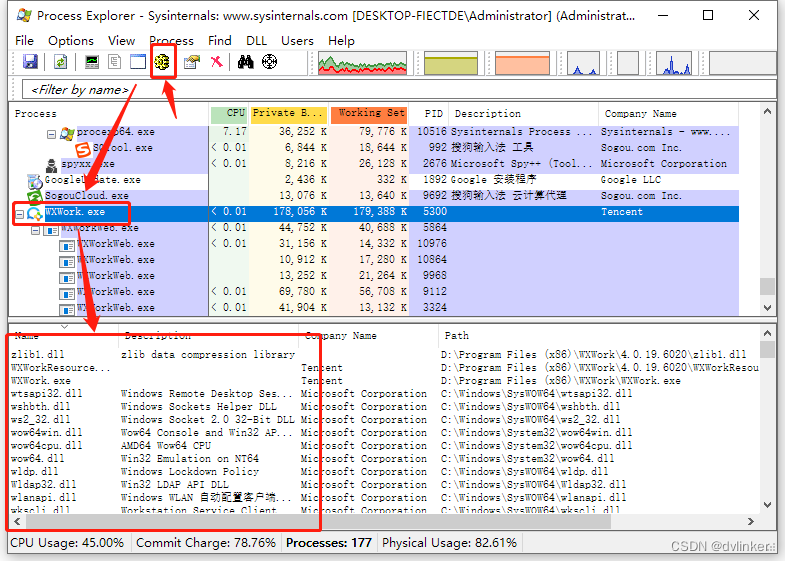Collapse the first WXWorkWeb.exe tree node
This screenshot has height=561, width=785.
pyautogui.click(x=36, y=230)
